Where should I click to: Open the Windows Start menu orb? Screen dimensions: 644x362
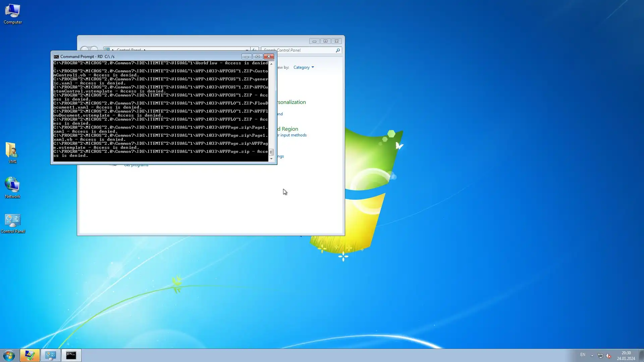tap(9, 355)
